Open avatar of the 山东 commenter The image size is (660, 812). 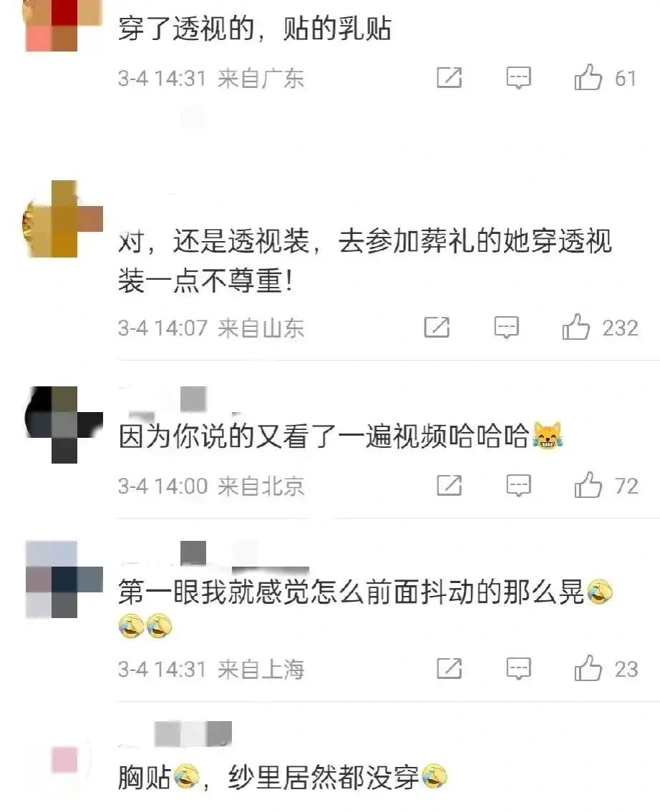[x=63, y=219]
